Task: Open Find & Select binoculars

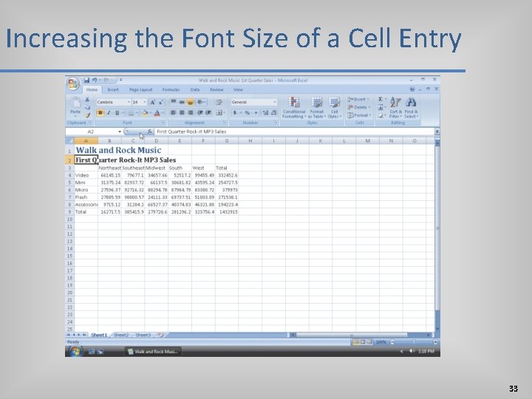Action: tap(411, 108)
